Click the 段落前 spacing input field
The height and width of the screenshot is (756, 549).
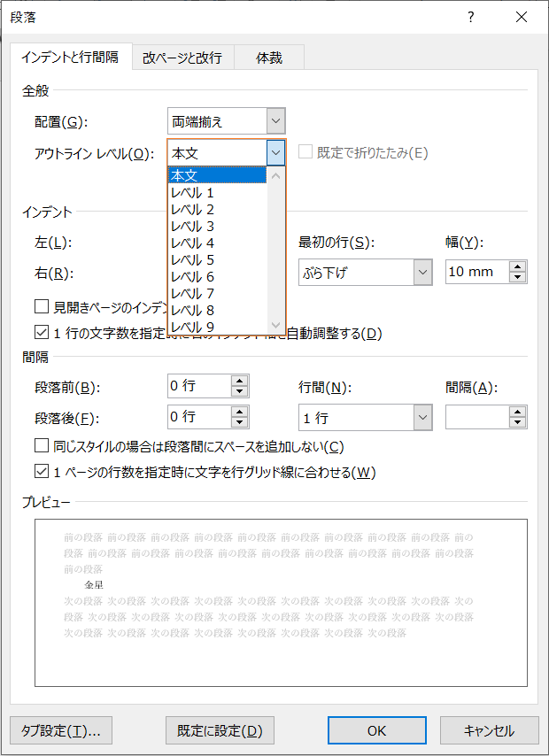(x=197, y=387)
